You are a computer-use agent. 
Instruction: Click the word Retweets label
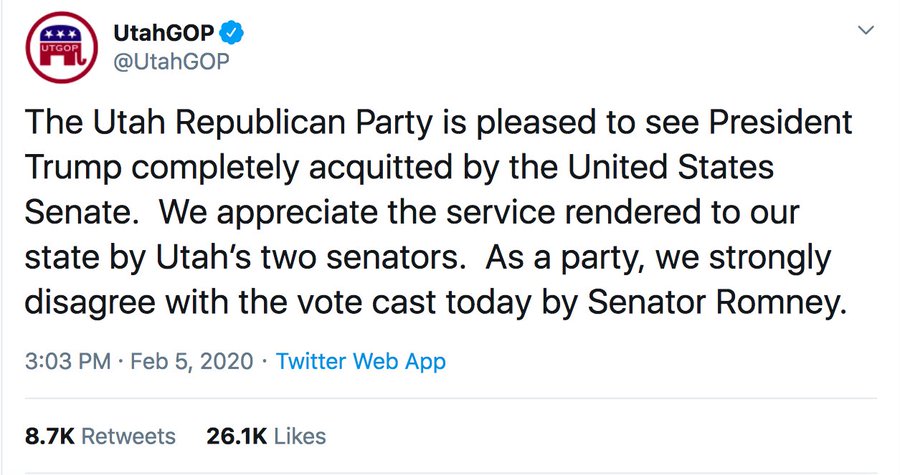(129, 436)
